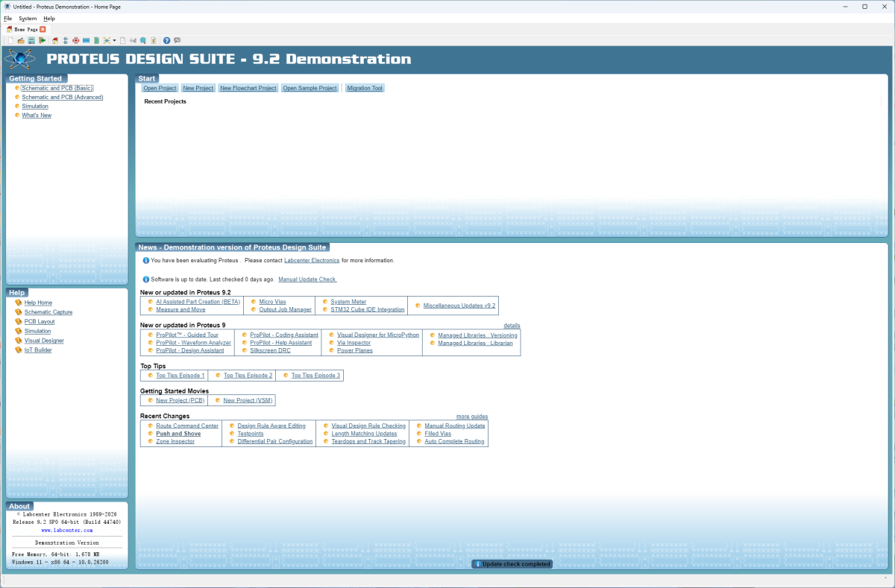Screen dimensions: 895x588
Task: Open the System Meter link
Action: coord(348,302)
